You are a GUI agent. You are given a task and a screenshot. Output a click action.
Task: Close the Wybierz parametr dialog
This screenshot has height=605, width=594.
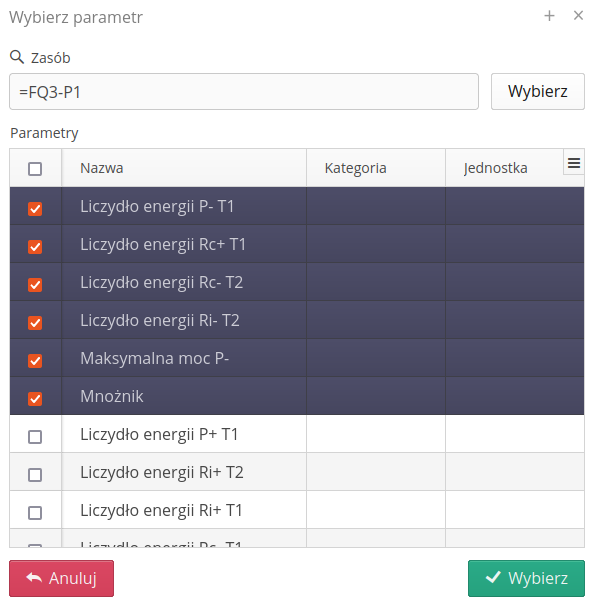[578, 16]
